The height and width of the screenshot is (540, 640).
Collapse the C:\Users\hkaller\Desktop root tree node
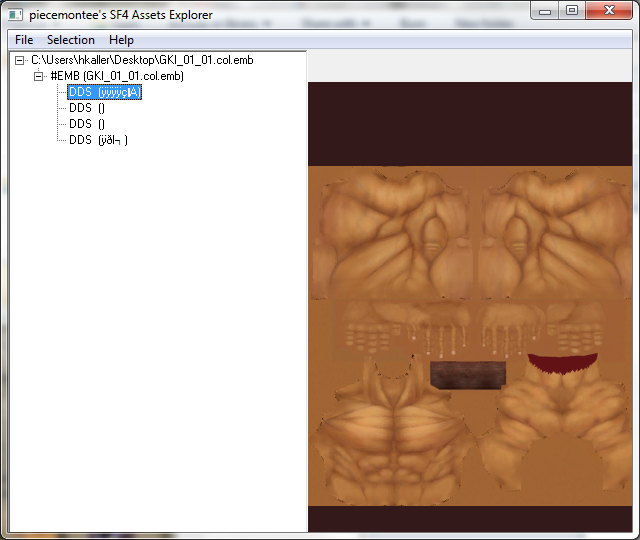(19, 60)
